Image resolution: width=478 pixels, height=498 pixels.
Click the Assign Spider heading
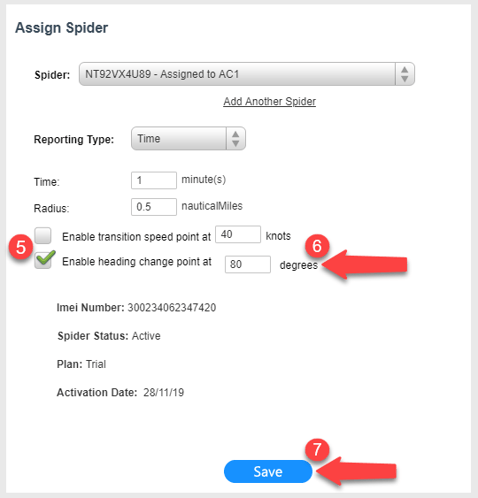[x=62, y=28]
